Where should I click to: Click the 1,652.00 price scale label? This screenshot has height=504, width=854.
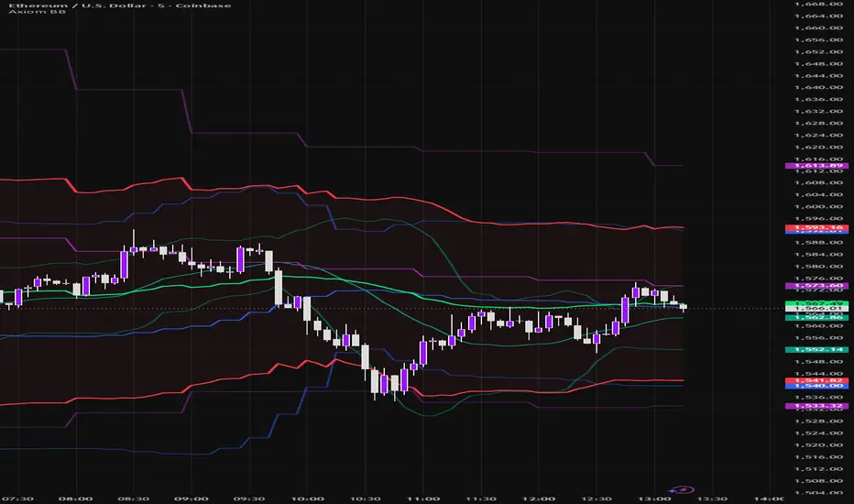pos(818,51)
